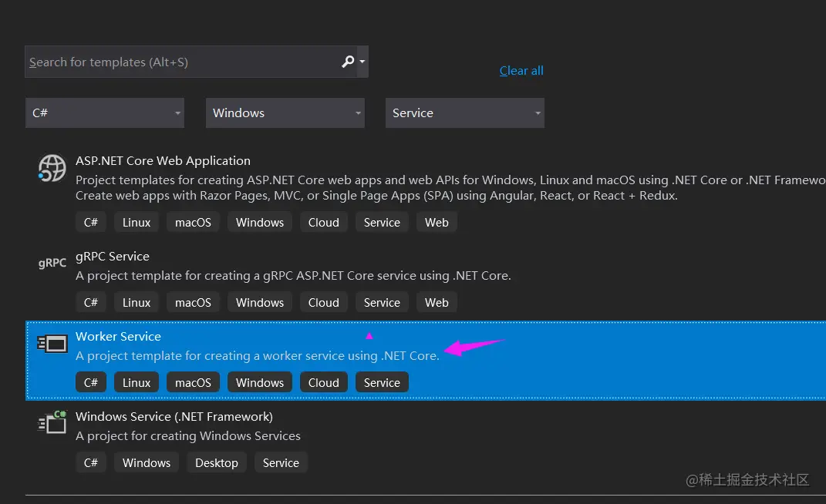Click Linux tag under gRPC Service
This screenshot has height=504, width=826.
point(137,302)
